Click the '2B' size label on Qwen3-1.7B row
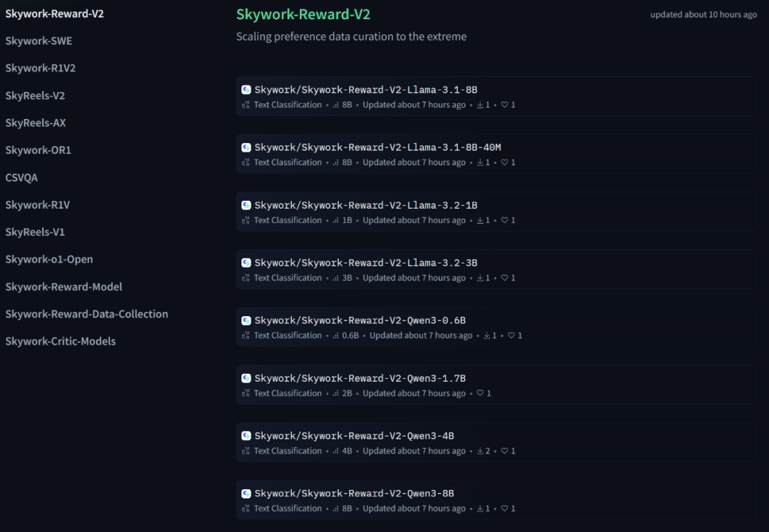This screenshot has width=769, height=532. click(x=347, y=393)
